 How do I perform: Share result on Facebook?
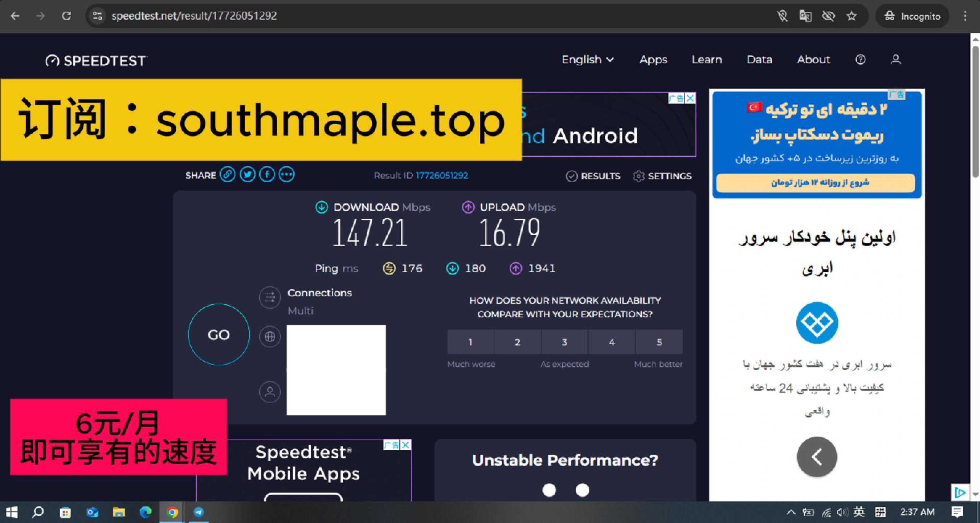pyautogui.click(x=267, y=175)
